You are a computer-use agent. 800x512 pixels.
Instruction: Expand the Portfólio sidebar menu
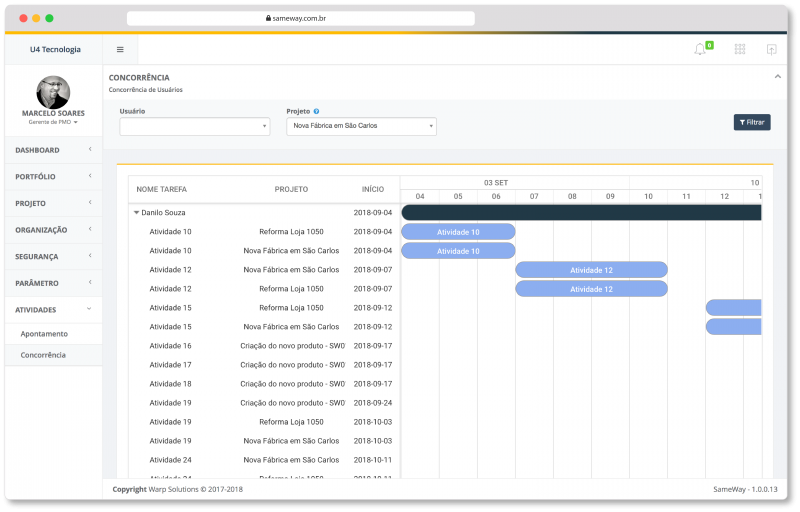[x=52, y=177]
